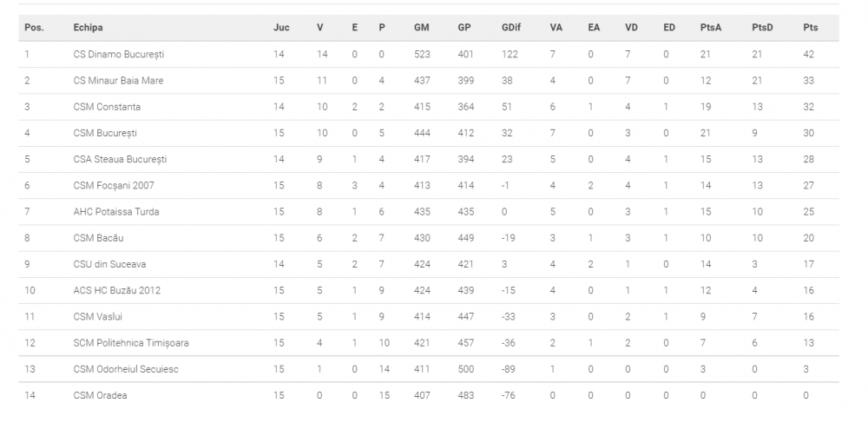
Task: Select the AHC Potaissa Turda team
Action: coord(115,212)
